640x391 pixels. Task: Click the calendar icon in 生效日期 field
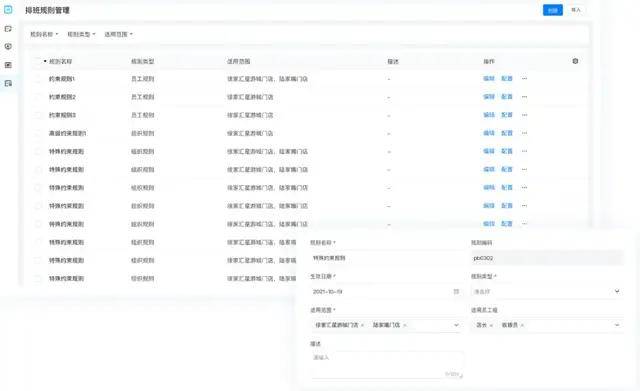[456, 291]
